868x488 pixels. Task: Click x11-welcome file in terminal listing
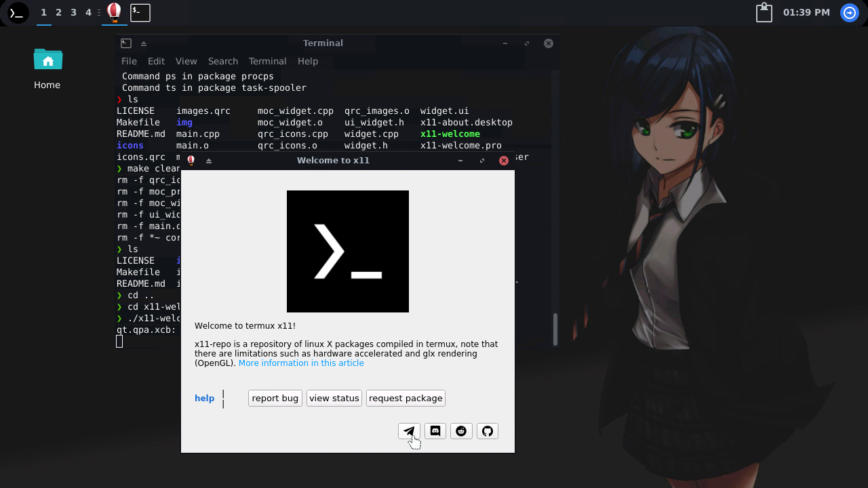click(x=450, y=134)
